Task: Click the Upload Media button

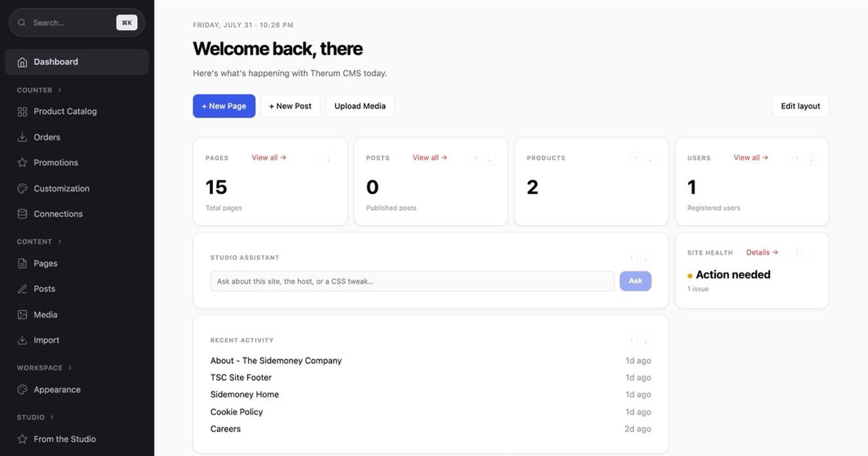Action: coord(360,106)
